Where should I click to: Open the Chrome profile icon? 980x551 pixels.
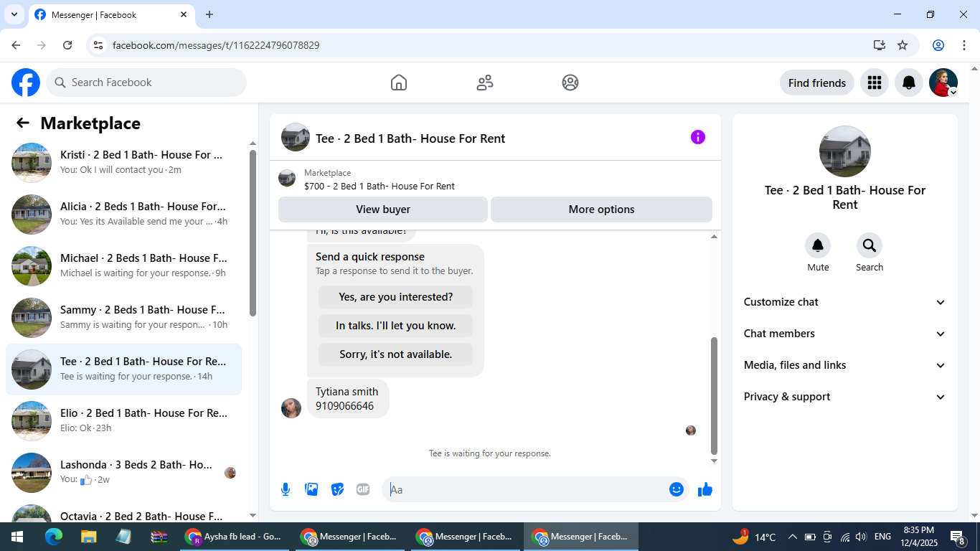pos(938,45)
